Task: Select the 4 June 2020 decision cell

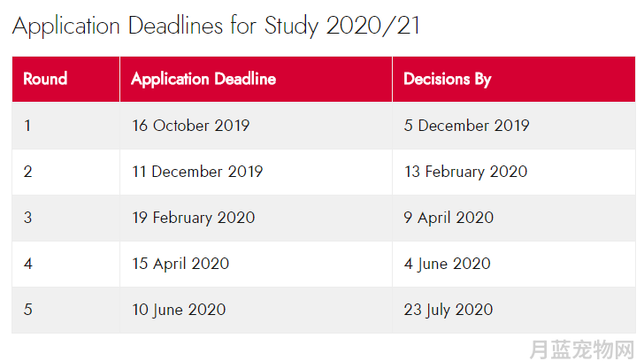Action: point(514,264)
